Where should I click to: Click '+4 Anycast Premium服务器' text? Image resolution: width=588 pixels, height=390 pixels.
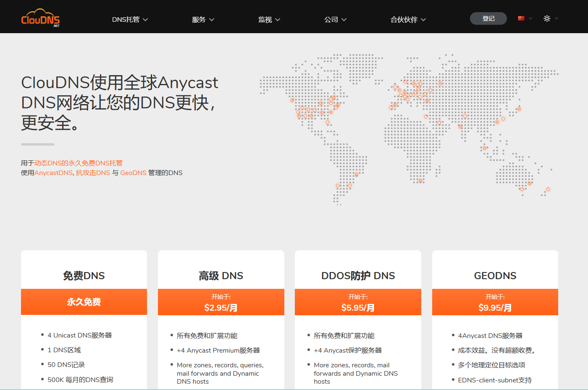coord(218,350)
